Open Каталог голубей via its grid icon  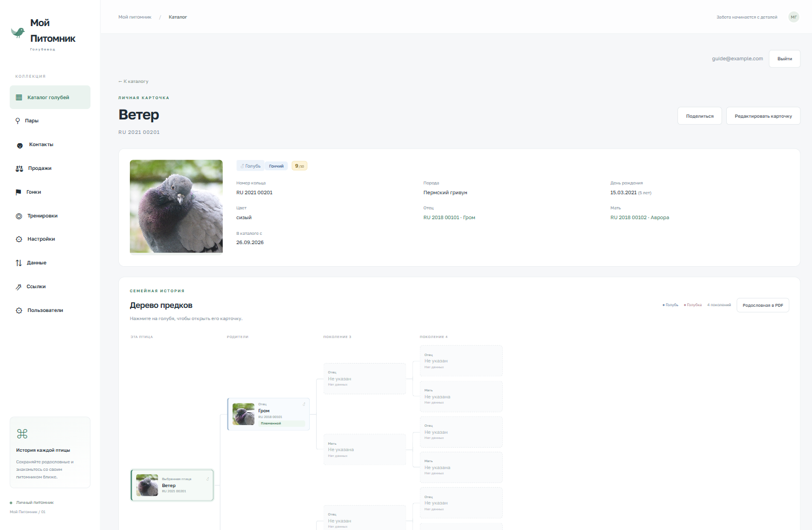click(x=19, y=97)
